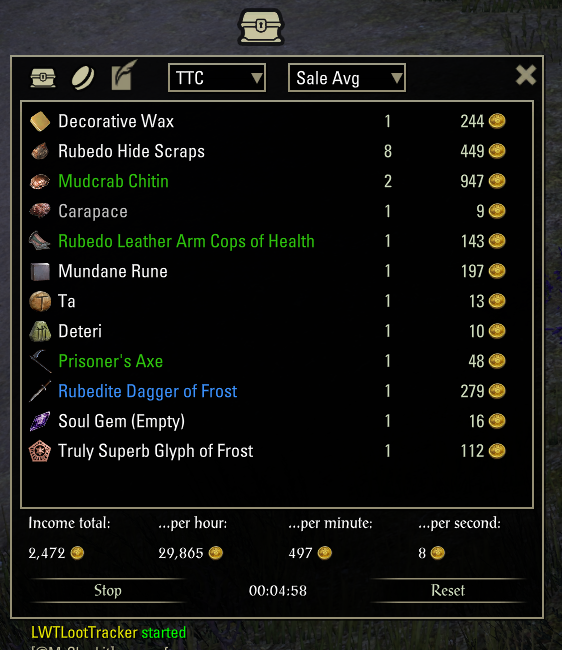Expand the Sale Avg dropdown
Viewport: 562px width, 650px height.
[x=347, y=78]
